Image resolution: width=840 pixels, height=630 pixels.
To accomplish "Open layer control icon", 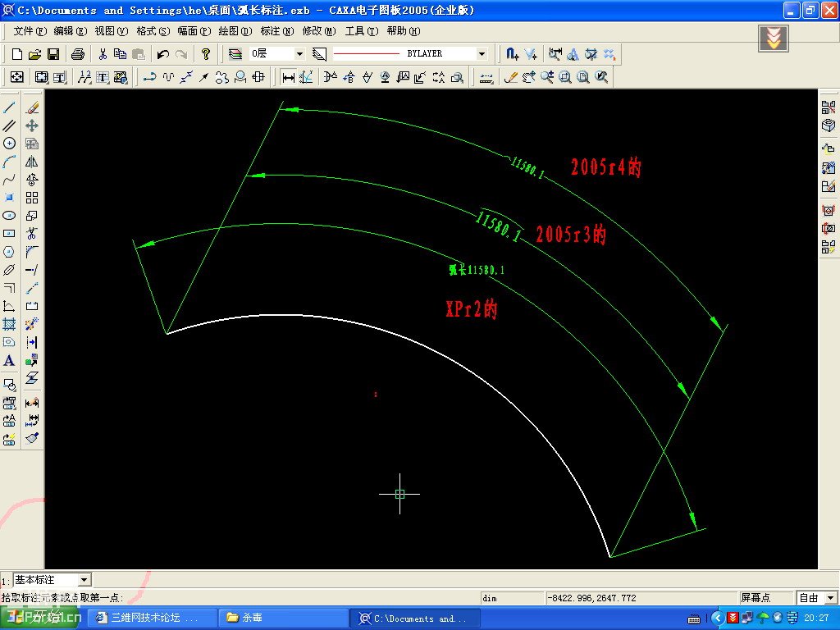I will tap(235, 53).
